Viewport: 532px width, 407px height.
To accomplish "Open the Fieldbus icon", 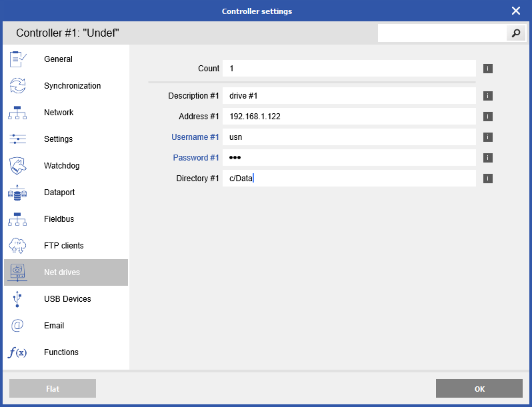I will coord(17,219).
